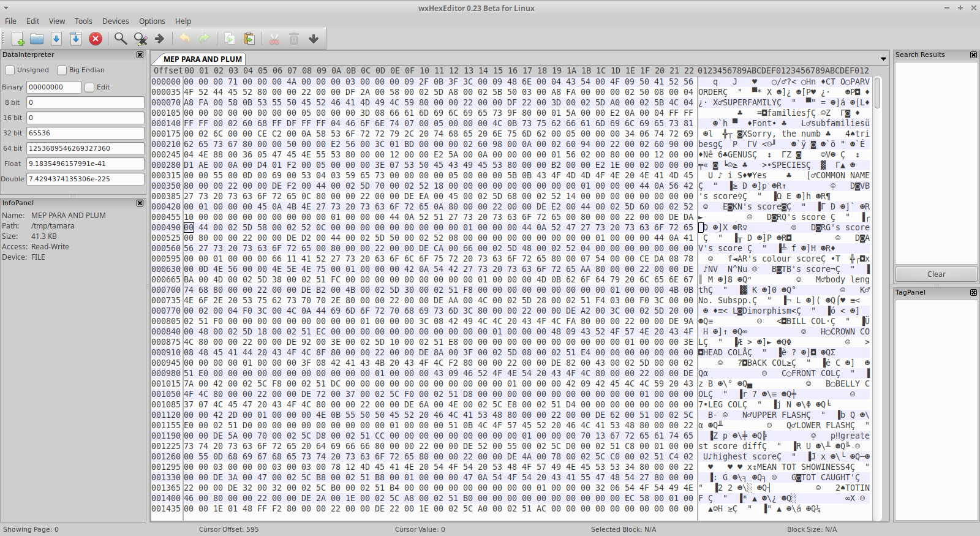
Task: Open the View menu
Action: [57, 21]
